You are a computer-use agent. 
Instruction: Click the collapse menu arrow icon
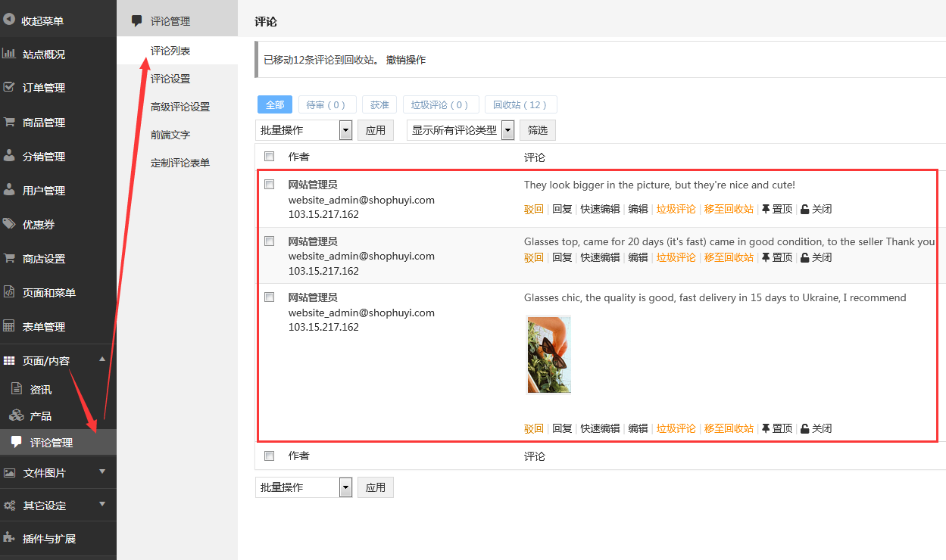[x=10, y=20]
